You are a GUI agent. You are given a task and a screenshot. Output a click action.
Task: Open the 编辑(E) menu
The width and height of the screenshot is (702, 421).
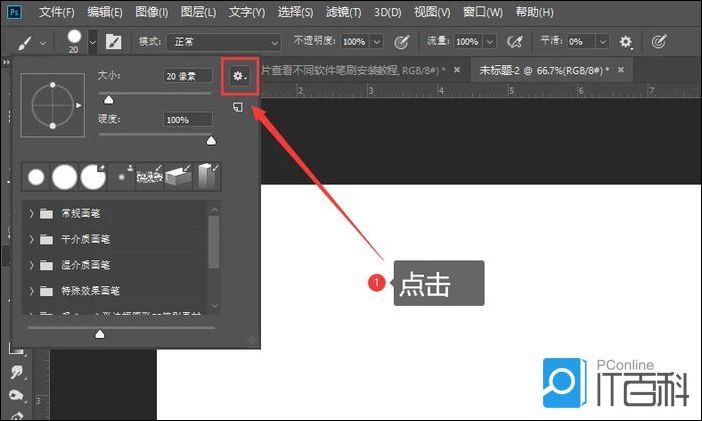pyautogui.click(x=105, y=12)
